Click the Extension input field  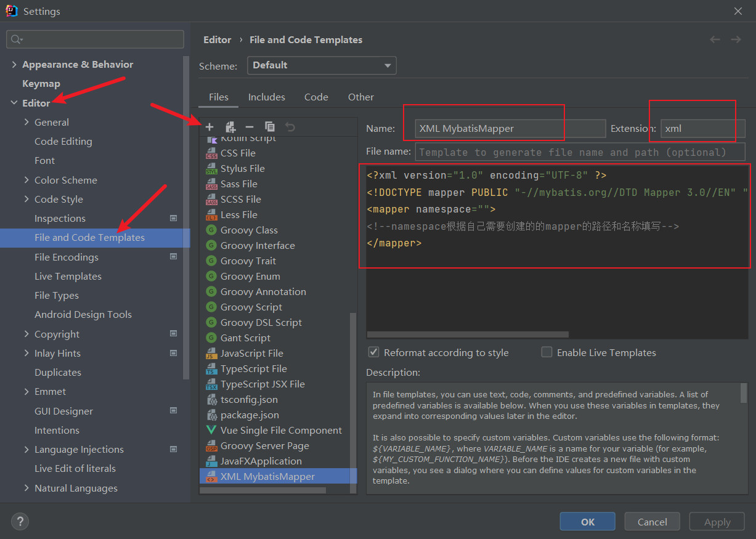coord(703,129)
